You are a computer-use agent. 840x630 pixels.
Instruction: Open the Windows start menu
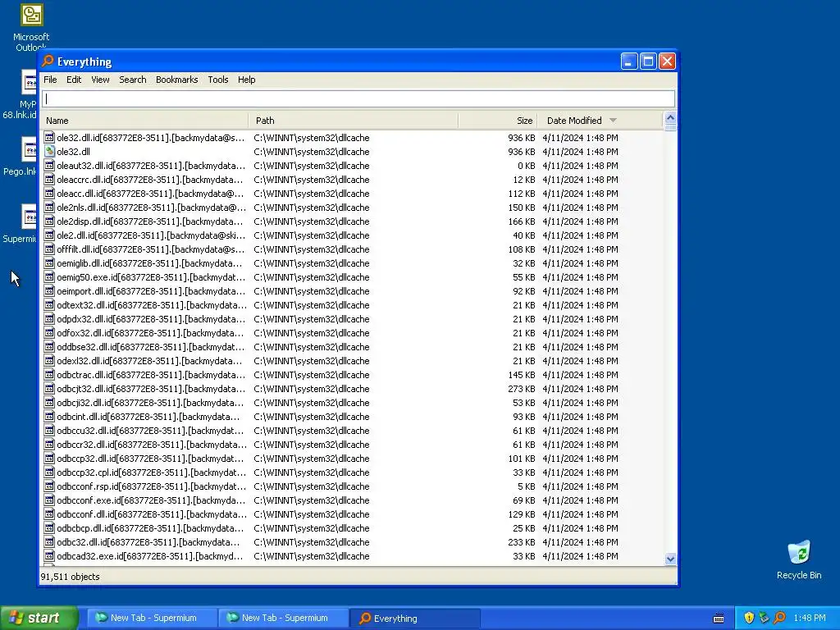(39, 618)
